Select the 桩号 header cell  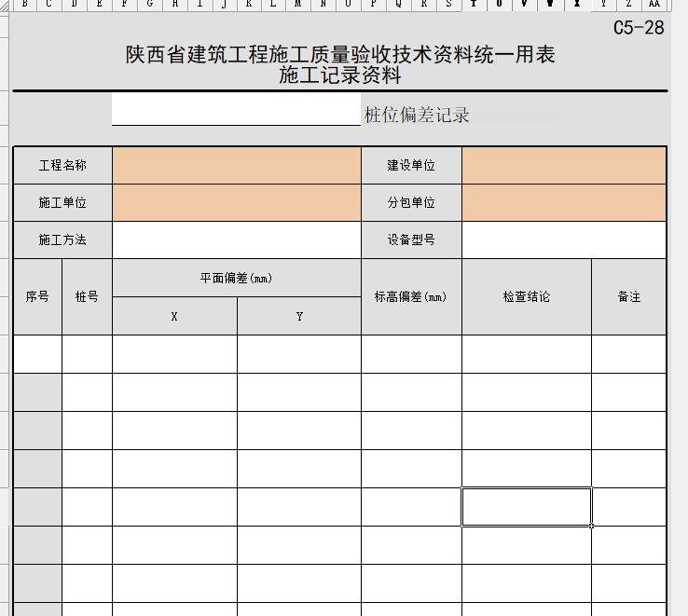tap(87, 296)
